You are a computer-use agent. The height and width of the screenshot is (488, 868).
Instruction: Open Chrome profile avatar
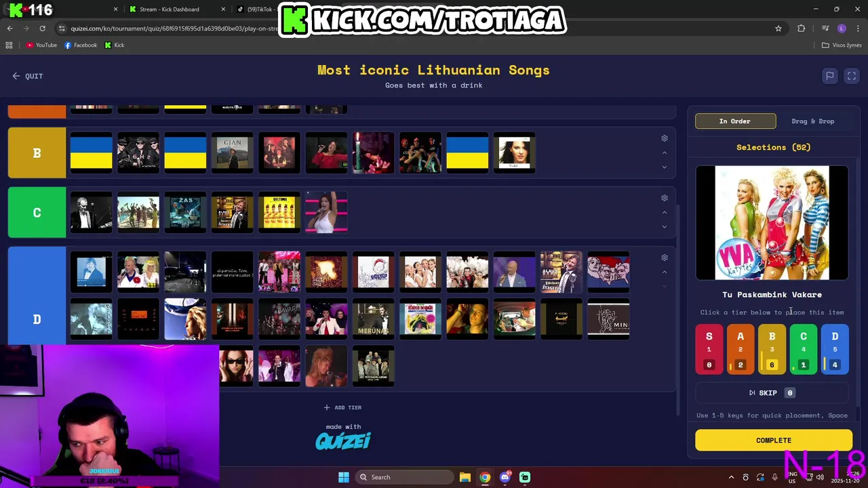(842, 28)
